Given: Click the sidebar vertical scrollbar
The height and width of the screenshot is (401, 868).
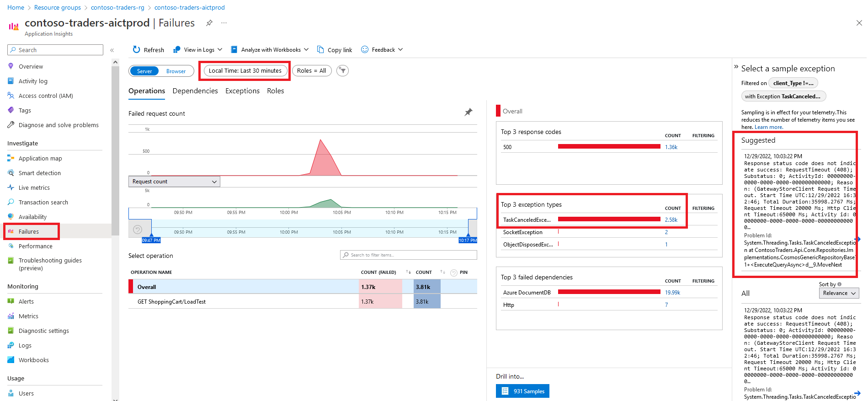Looking at the screenshot, I should (115, 151).
